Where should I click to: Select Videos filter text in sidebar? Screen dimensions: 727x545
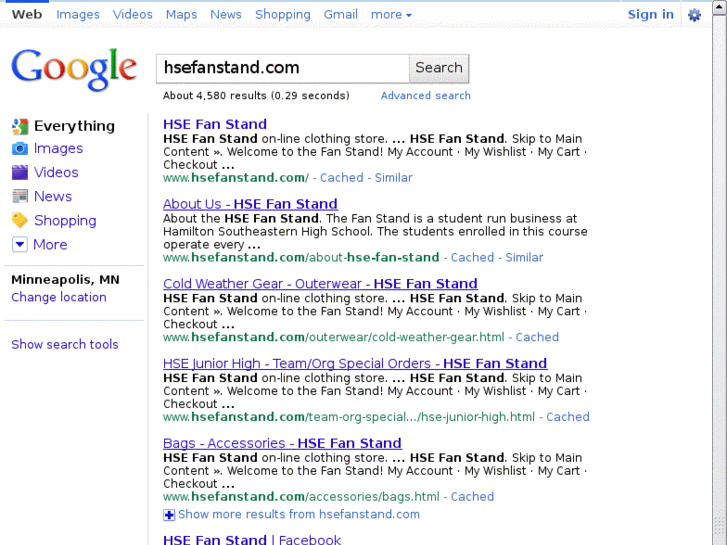click(56, 173)
